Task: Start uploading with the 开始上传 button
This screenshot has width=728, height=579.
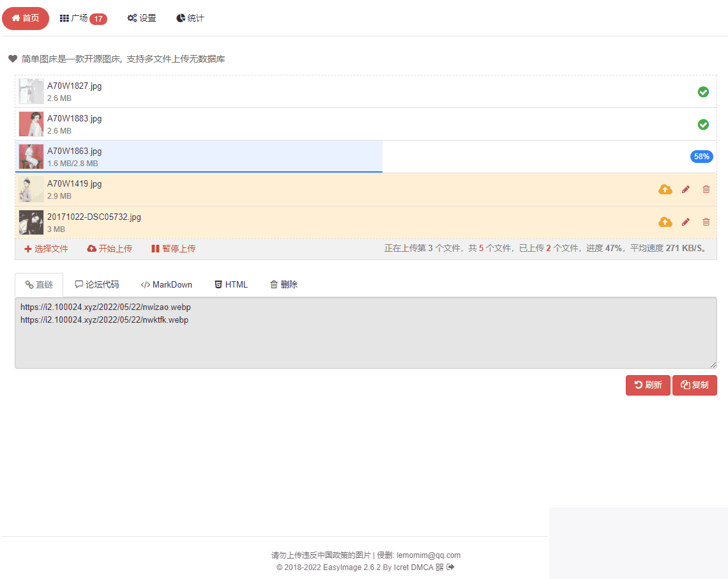Action: click(x=109, y=249)
